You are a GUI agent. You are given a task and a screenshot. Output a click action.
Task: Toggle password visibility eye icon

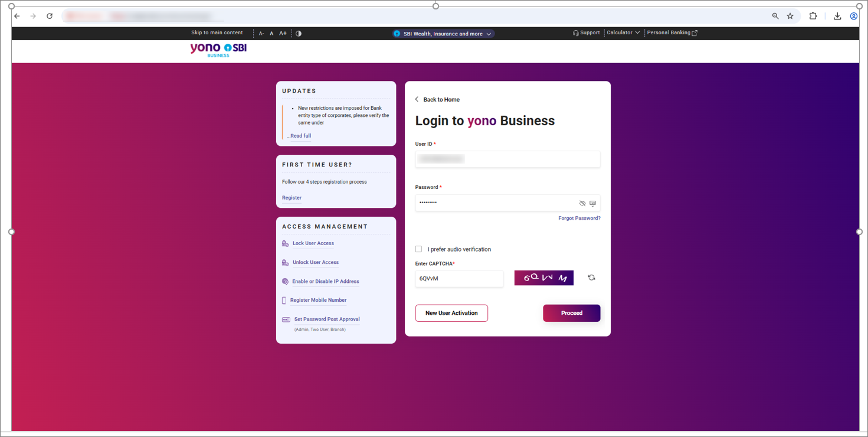582,203
